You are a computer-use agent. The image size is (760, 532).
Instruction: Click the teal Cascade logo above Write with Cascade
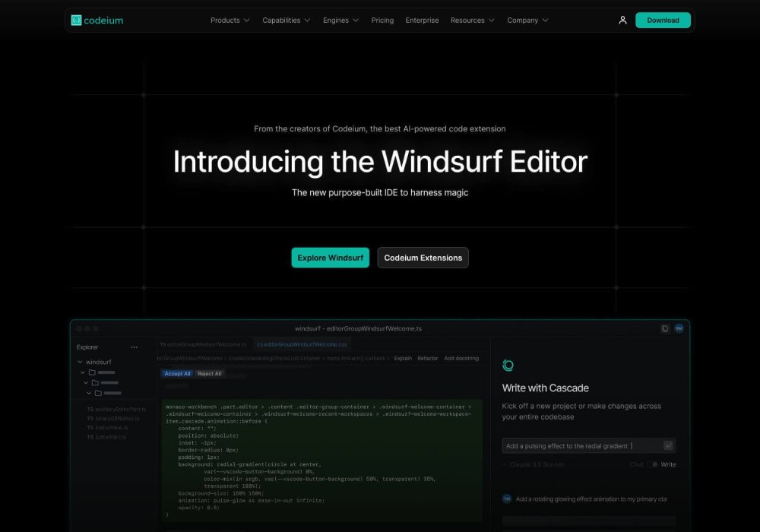508,366
